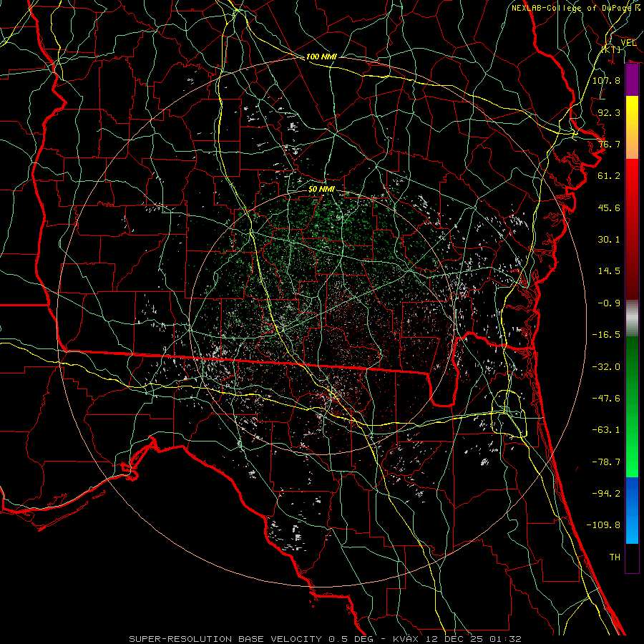Click the [KT] units label
Image resolution: width=644 pixels, height=644 pixels.
coord(611,49)
